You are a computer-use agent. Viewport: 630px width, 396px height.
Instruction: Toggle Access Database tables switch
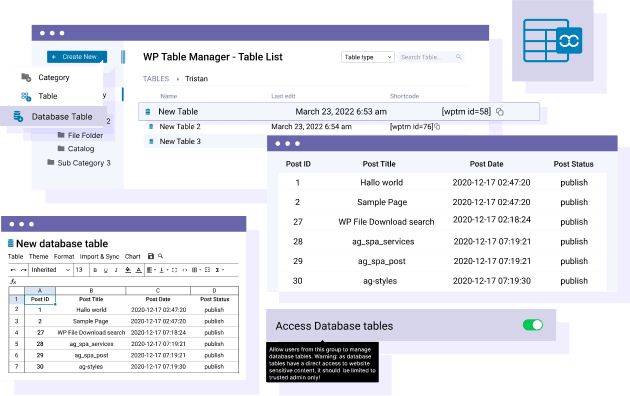pos(533,325)
